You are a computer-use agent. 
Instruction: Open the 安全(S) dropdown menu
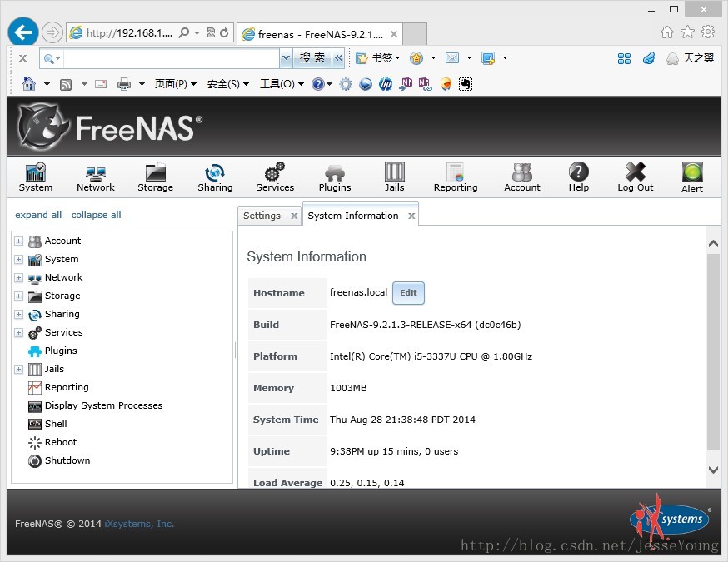pos(228,84)
